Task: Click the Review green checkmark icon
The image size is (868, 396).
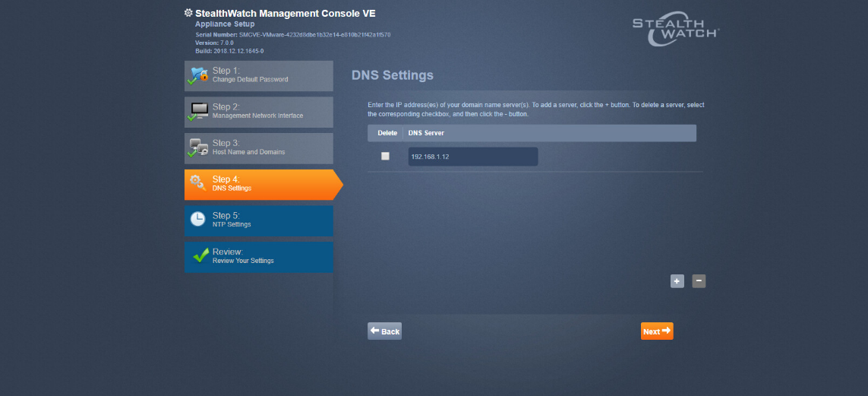Action: 200,256
